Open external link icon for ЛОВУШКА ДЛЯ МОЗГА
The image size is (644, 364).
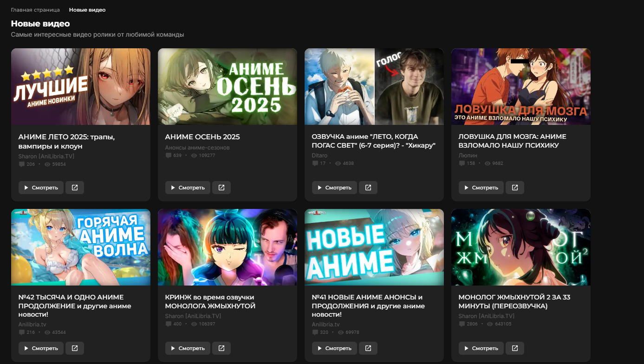[x=514, y=188]
